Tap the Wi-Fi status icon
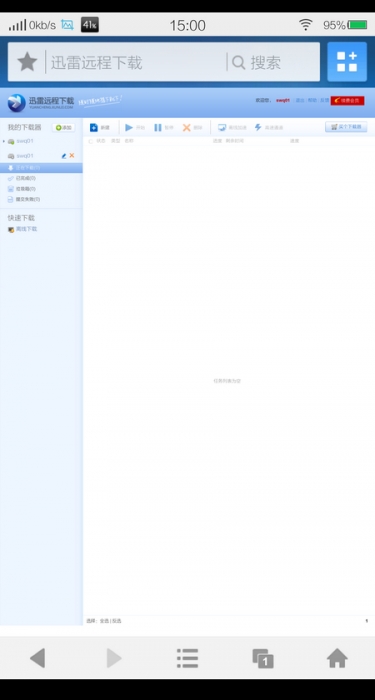Image resolution: width=375 pixels, height=700 pixels. coord(306,25)
